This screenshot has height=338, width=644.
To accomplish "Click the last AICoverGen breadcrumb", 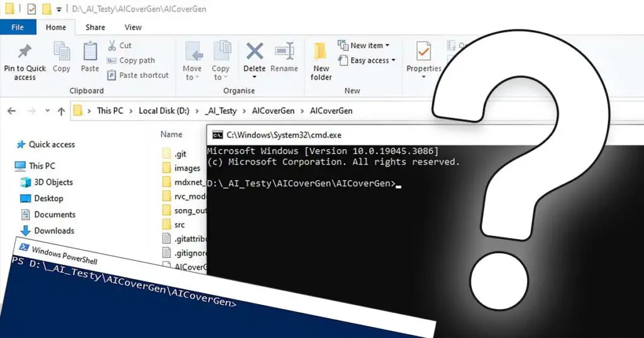I will click(331, 111).
